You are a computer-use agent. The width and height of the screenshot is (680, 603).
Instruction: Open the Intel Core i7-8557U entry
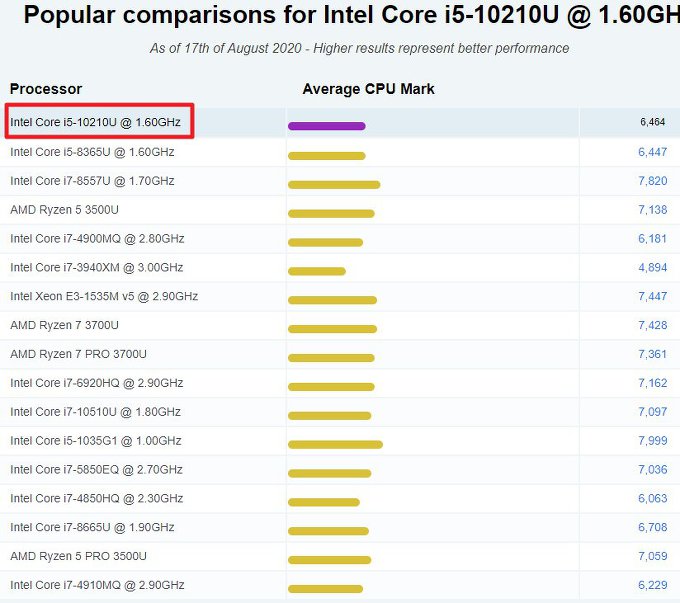pos(92,181)
